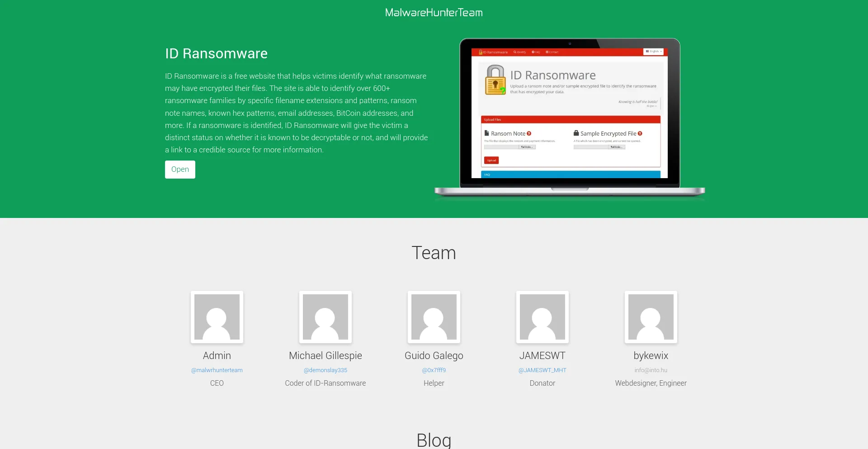
Task: Open the ID Ransomware site button
Action: coord(180,170)
